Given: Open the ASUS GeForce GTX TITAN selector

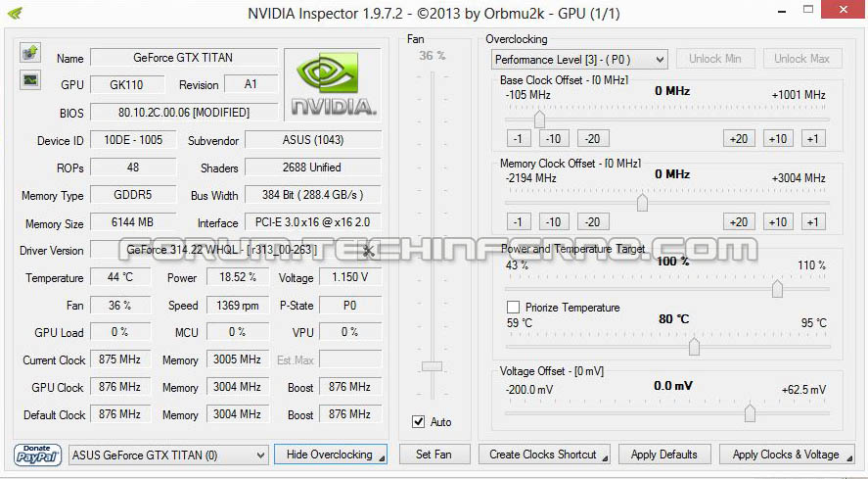Looking at the screenshot, I should (169, 455).
